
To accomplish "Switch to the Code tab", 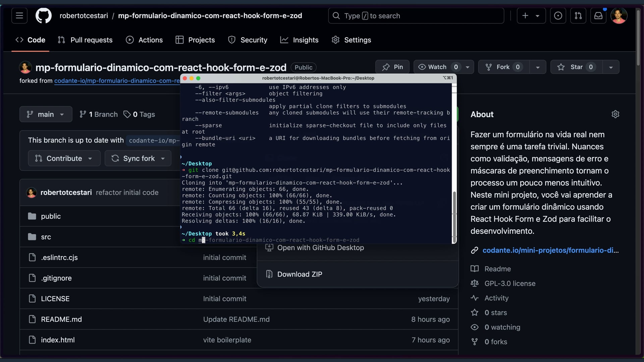I will pyautogui.click(x=30, y=40).
